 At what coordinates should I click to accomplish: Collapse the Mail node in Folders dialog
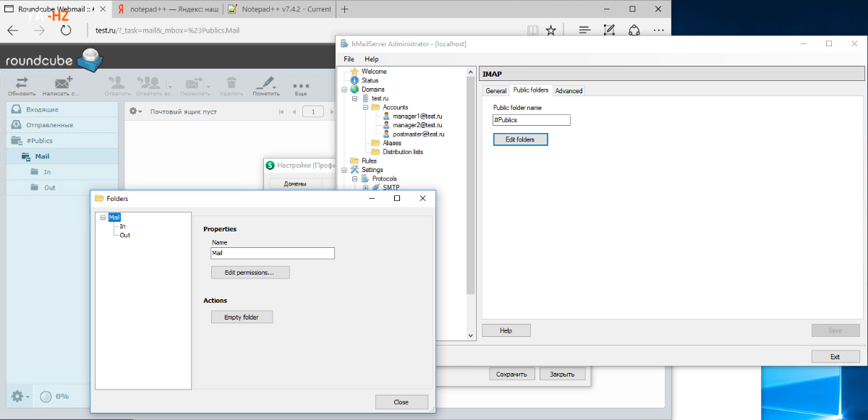pos(103,217)
